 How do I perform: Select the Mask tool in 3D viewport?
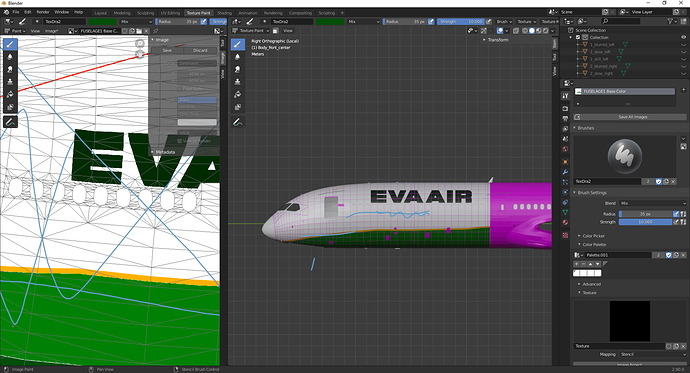238,107
